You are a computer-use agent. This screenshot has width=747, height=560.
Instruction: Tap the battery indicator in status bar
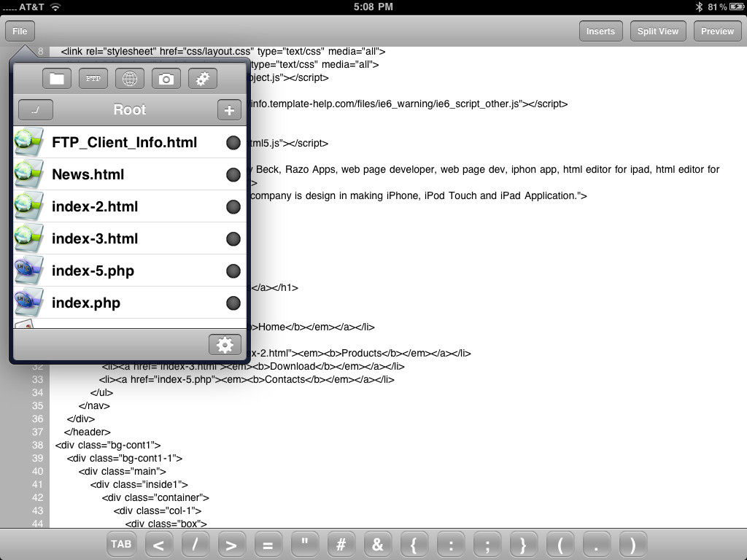(x=735, y=7)
